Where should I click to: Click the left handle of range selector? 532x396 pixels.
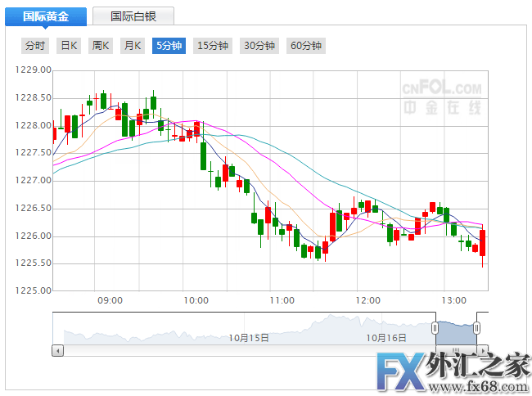435,328
